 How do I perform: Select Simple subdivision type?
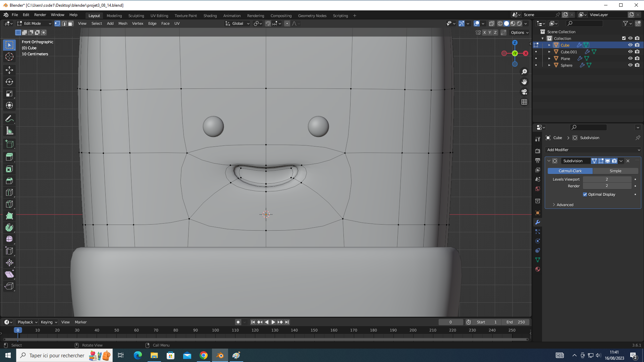pyautogui.click(x=615, y=171)
